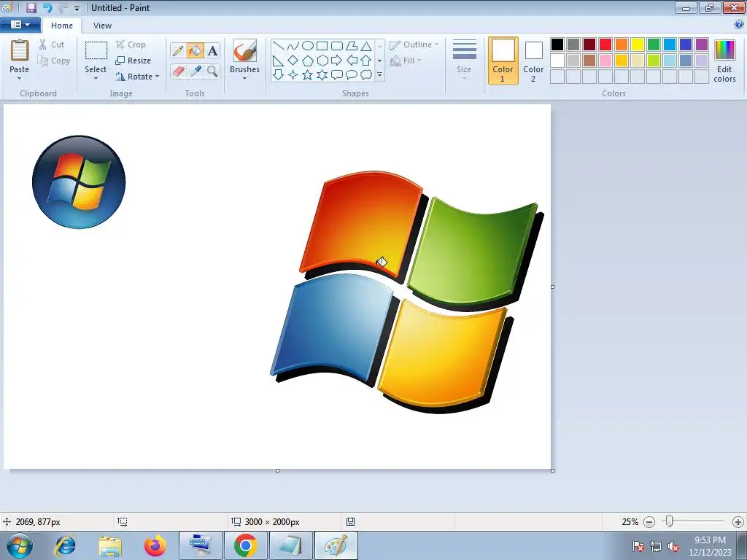Select the Fill with color bucket tool
This screenshot has width=747, height=560.
[195, 50]
